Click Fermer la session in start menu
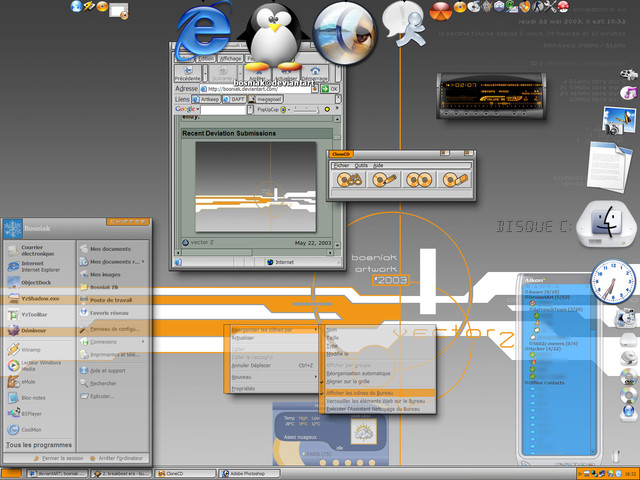The height and width of the screenshot is (480, 640). [x=58, y=458]
